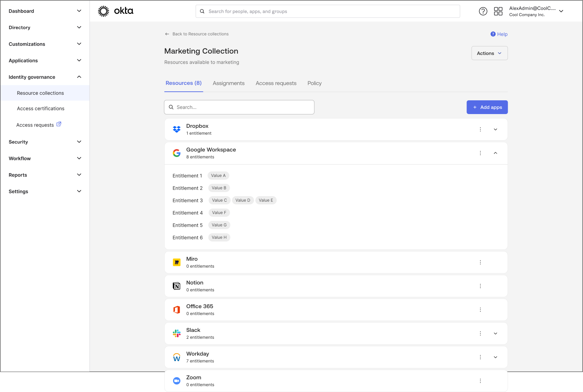Open the three-dot menu for Workday
Viewport: 583px width, 392px height.
click(x=480, y=357)
